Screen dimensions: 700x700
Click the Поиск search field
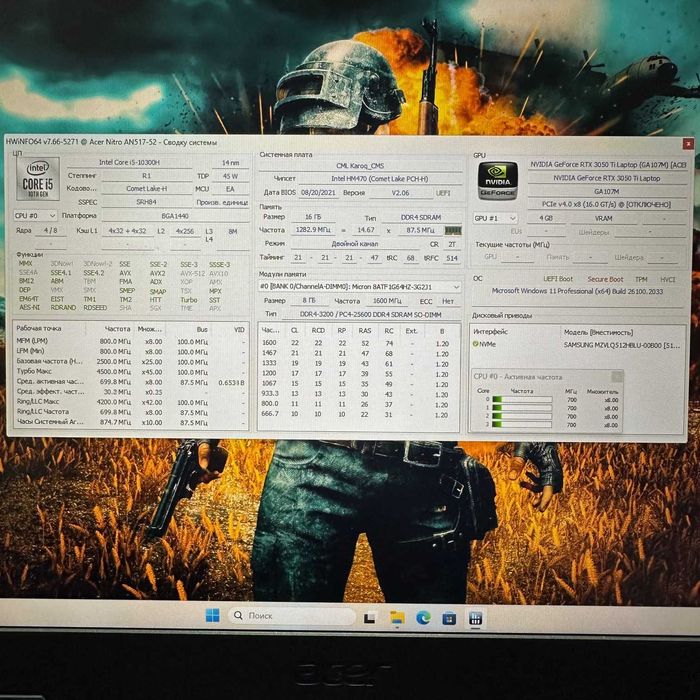pyautogui.click(x=292, y=616)
